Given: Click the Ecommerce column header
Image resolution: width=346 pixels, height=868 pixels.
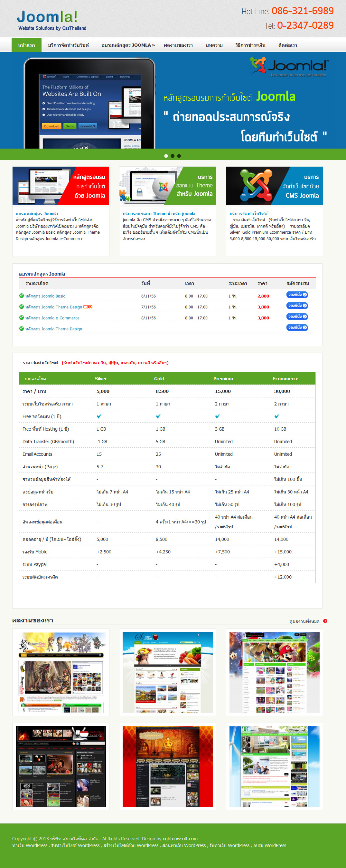Looking at the screenshot, I should (x=285, y=378).
